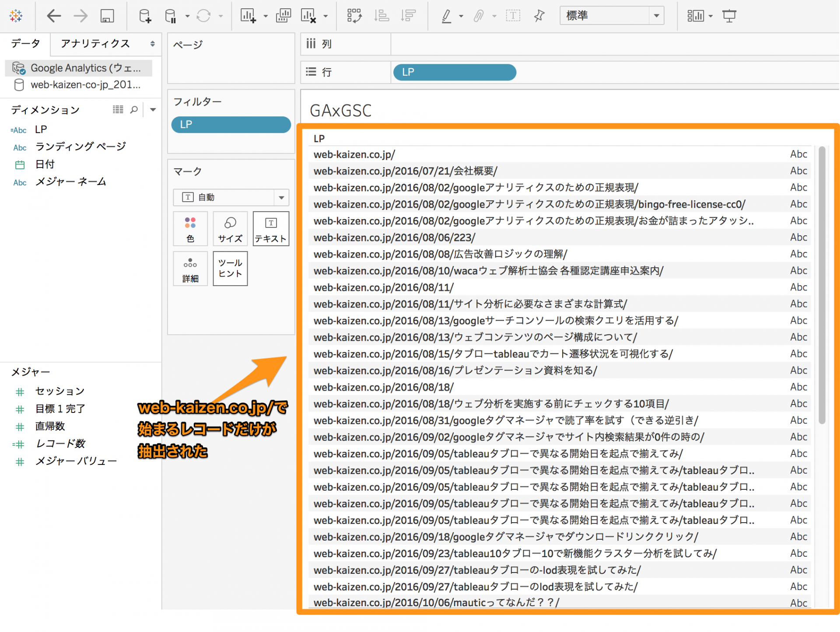840x632 pixels.
Task: Select the メジャー バリュー measure
Action: point(76,461)
